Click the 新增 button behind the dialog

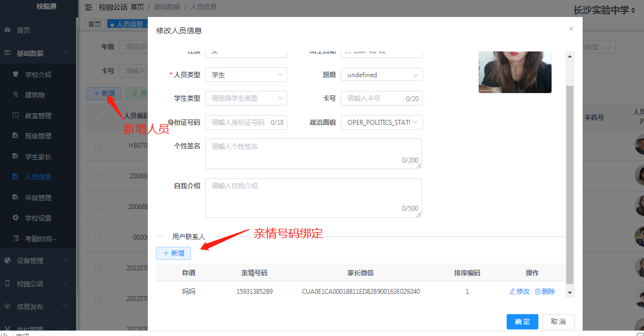(x=104, y=94)
